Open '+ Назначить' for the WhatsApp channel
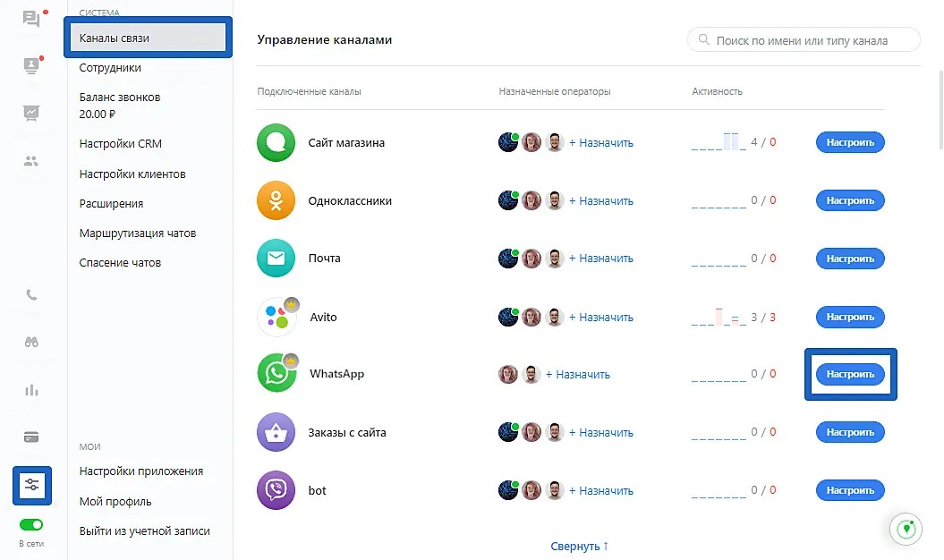 point(577,375)
